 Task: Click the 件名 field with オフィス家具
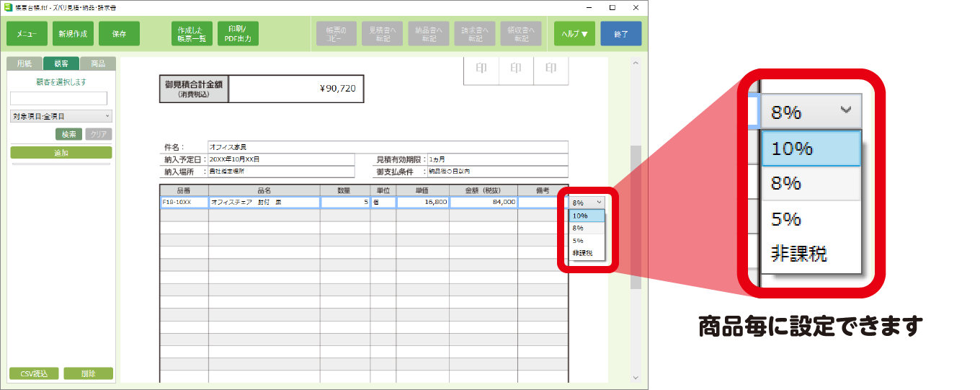click(387, 147)
